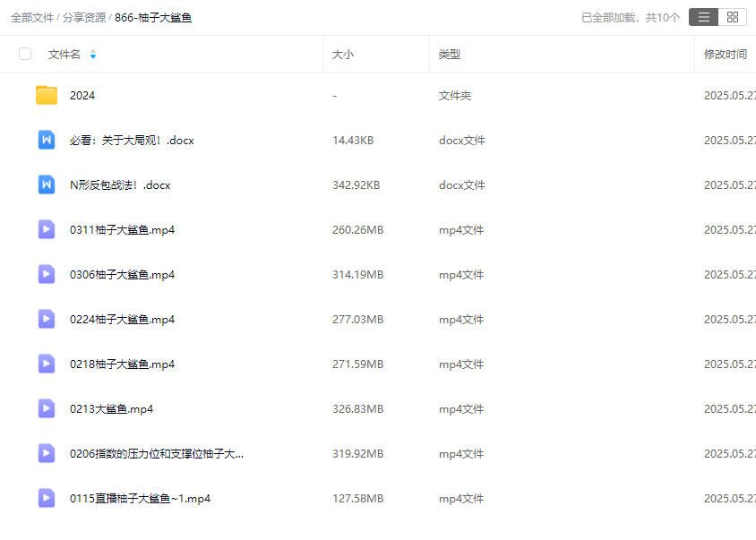Open the file N形反包战法！.docx
Image resolution: width=756 pixels, height=540 pixels.
120,185
